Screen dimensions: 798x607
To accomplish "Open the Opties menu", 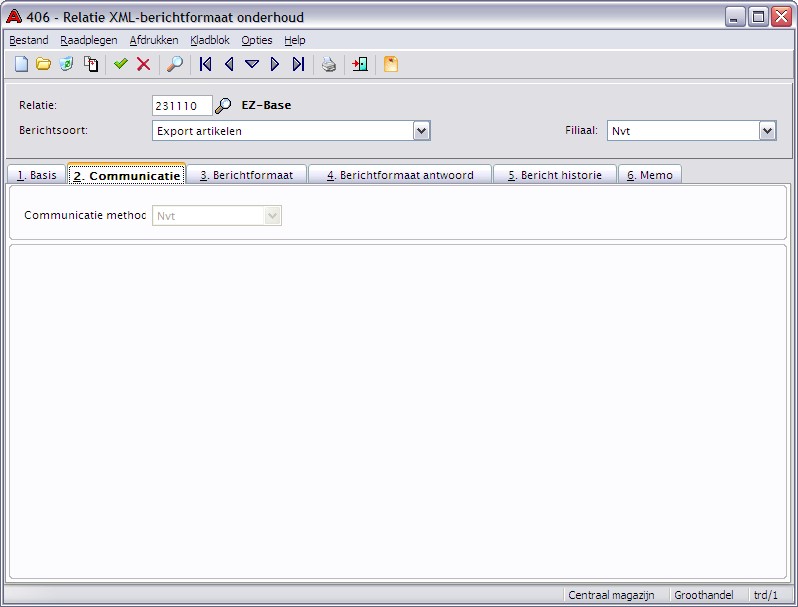I will (256, 40).
